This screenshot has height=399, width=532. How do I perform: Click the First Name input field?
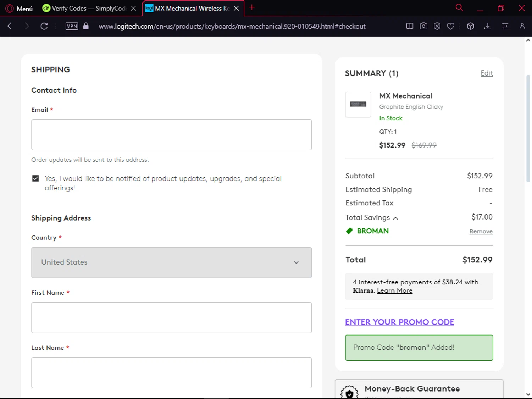pyautogui.click(x=171, y=317)
